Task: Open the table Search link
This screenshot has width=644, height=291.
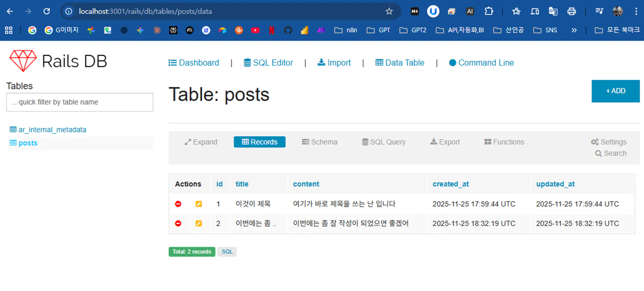Action: click(x=611, y=153)
